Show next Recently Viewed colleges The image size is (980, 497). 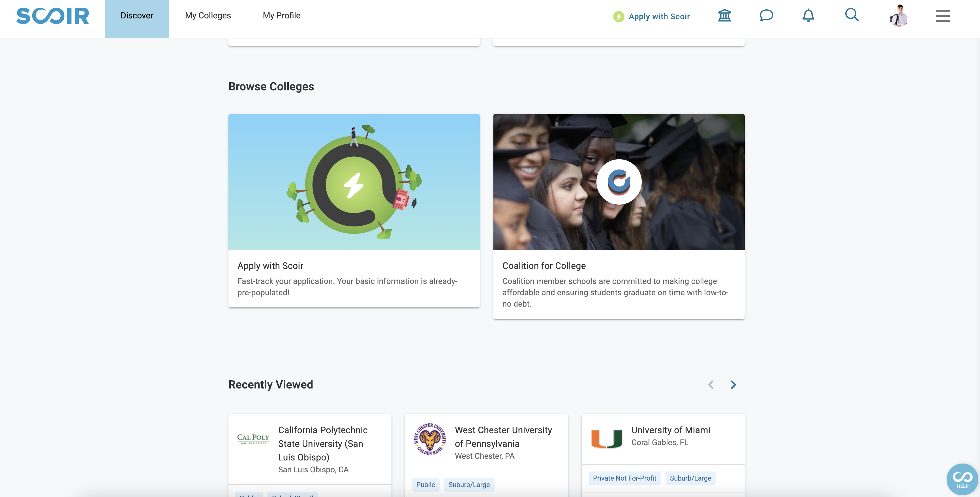click(733, 385)
